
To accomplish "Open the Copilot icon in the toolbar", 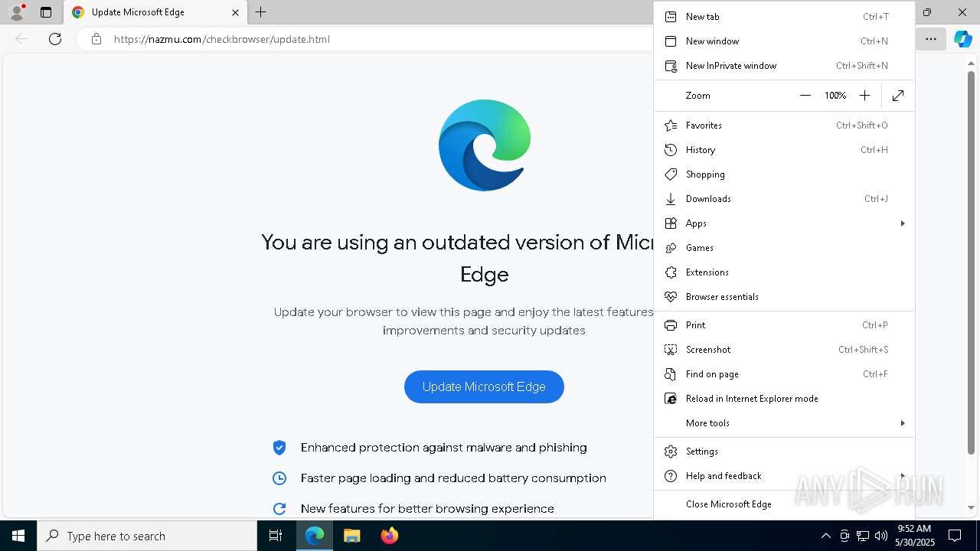I will 962,39.
